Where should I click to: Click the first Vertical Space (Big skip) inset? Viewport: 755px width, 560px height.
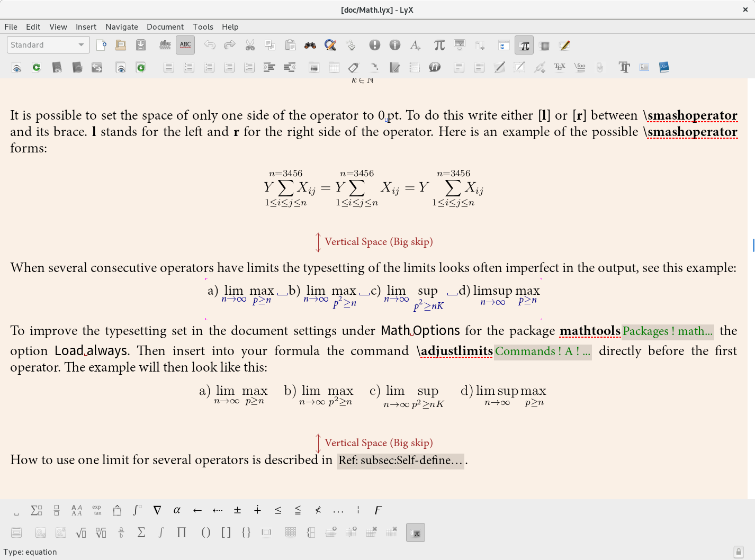pos(374,242)
